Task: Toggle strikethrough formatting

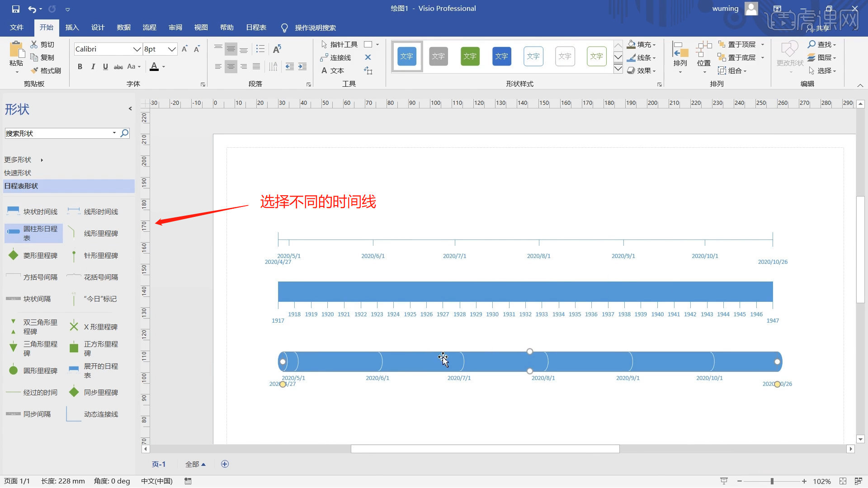Action: 118,66
